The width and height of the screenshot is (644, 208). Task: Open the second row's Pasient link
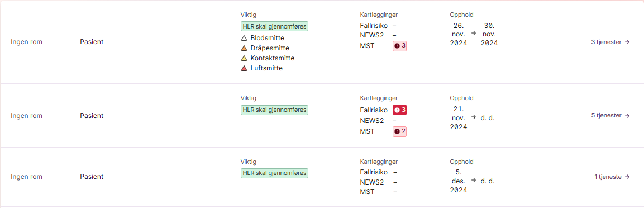click(x=92, y=116)
